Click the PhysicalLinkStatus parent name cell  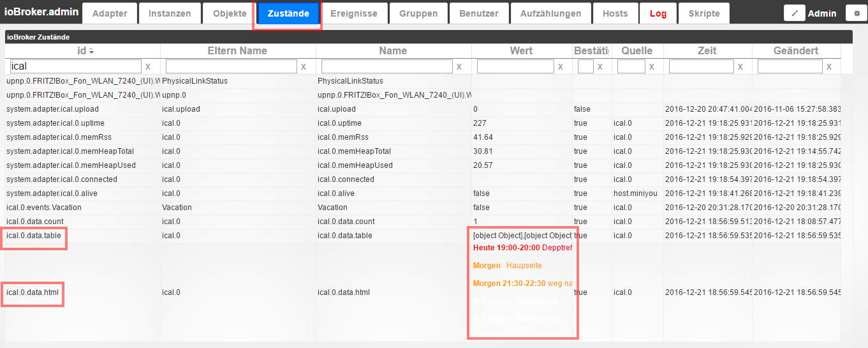point(238,81)
